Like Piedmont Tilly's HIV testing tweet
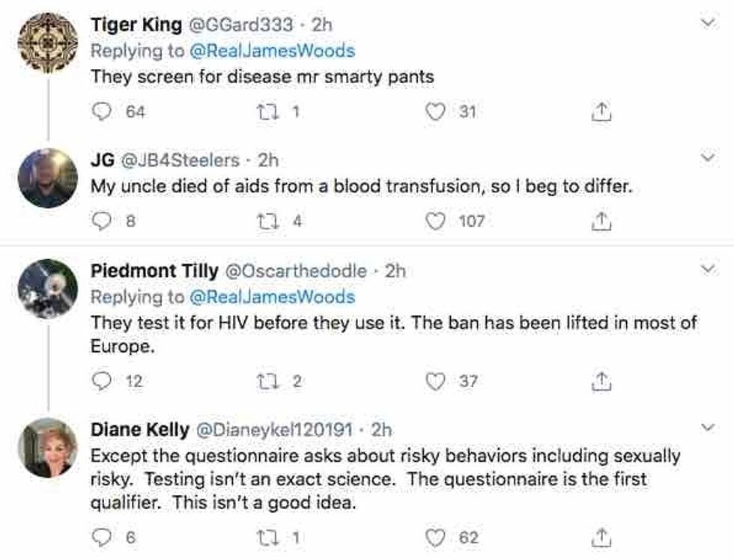734x560 pixels. [435, 381]
